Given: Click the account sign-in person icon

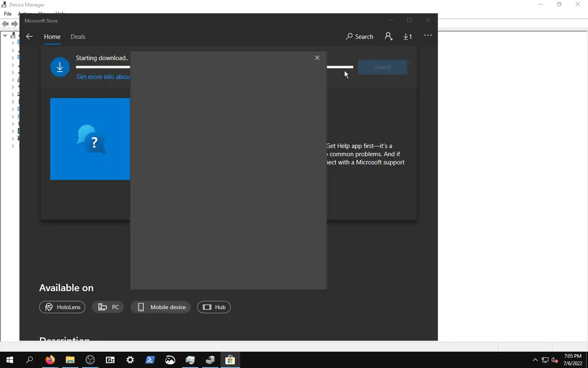Looking at the screenshot, I should (389, 36).
